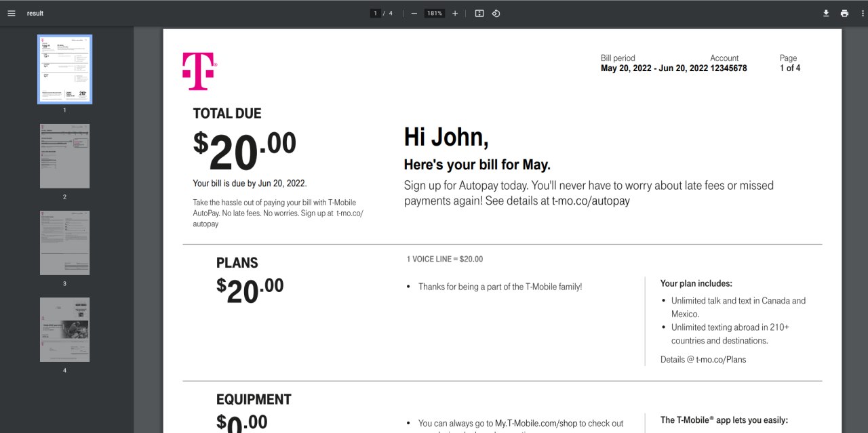Activate the fit-to-page icon
868x433 pixels.
point(479,13)
